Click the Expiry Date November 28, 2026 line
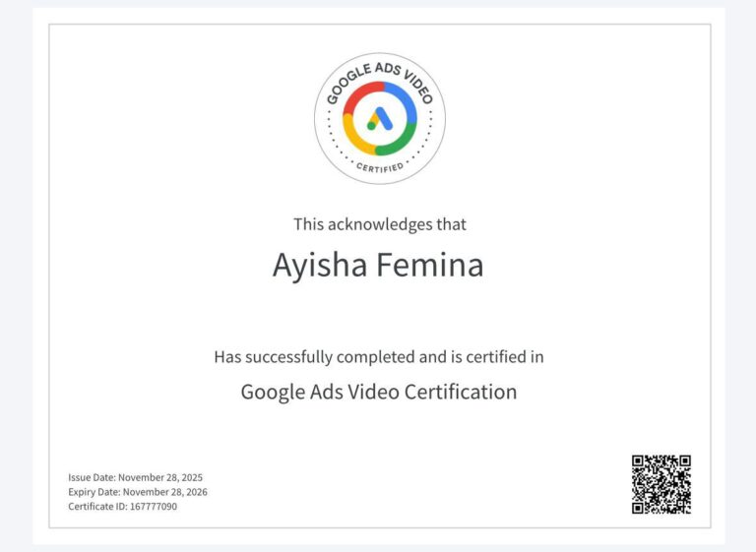This screenshot has height=552, width=756. point(138,492)
